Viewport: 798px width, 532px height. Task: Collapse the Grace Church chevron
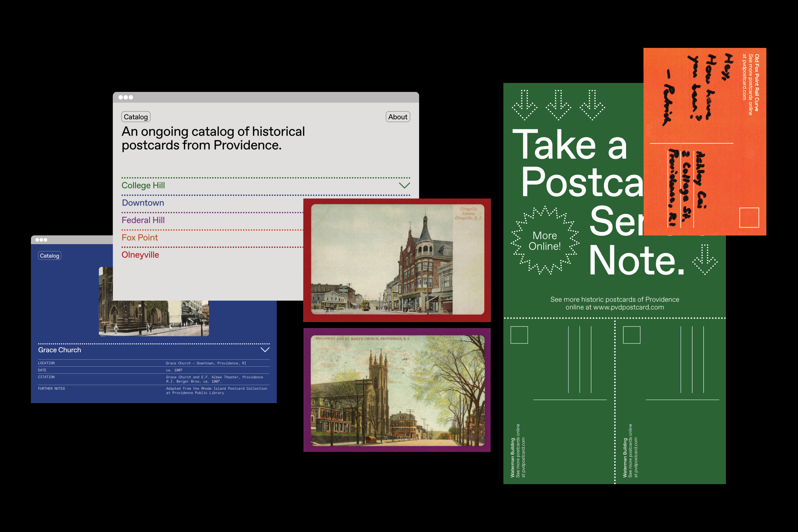265,349
